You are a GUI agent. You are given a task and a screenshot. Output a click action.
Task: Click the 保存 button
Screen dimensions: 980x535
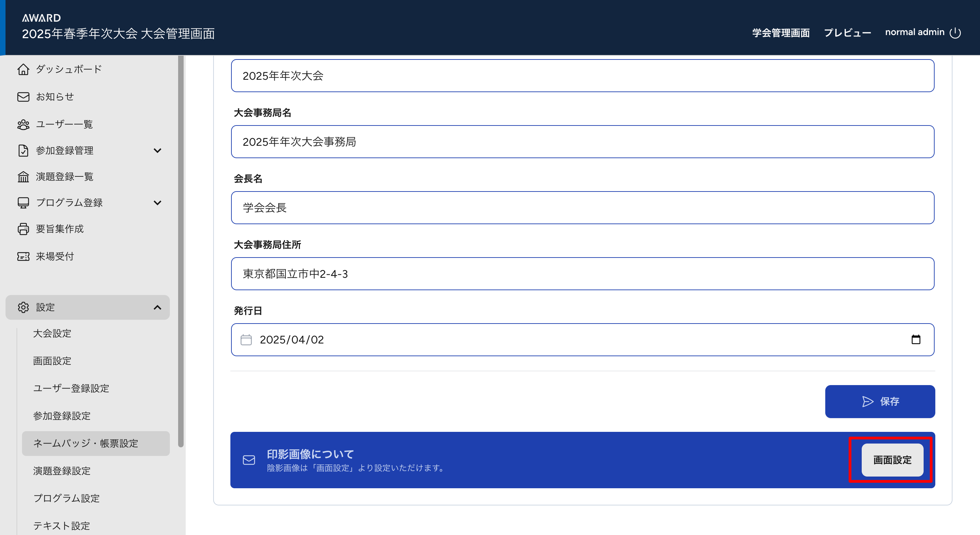[x=880, y=402]
